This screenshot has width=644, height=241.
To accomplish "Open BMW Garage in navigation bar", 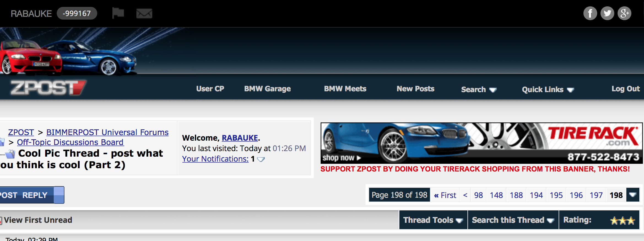I will pyautogui.click(x=267, y=89).
